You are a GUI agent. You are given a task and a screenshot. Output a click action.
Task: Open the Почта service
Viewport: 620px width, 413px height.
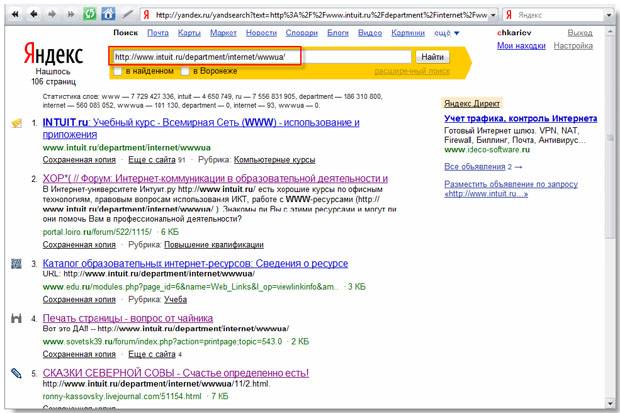coord(158,33)
